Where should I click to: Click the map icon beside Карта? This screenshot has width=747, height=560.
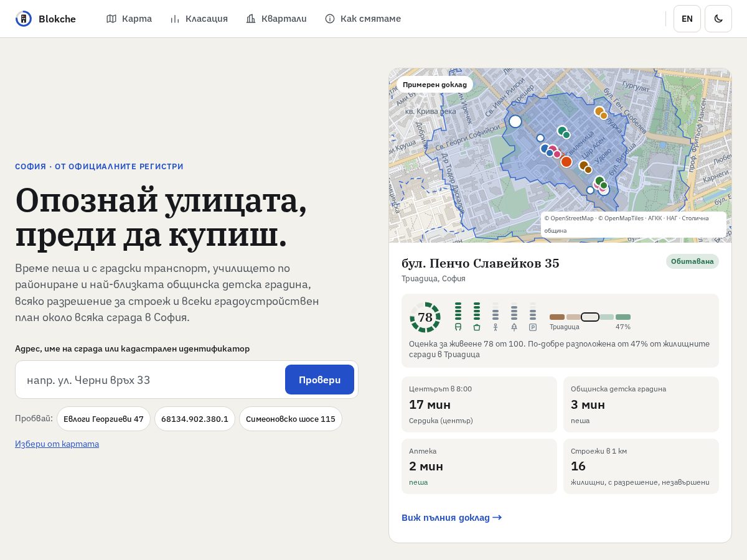[111, 19]
